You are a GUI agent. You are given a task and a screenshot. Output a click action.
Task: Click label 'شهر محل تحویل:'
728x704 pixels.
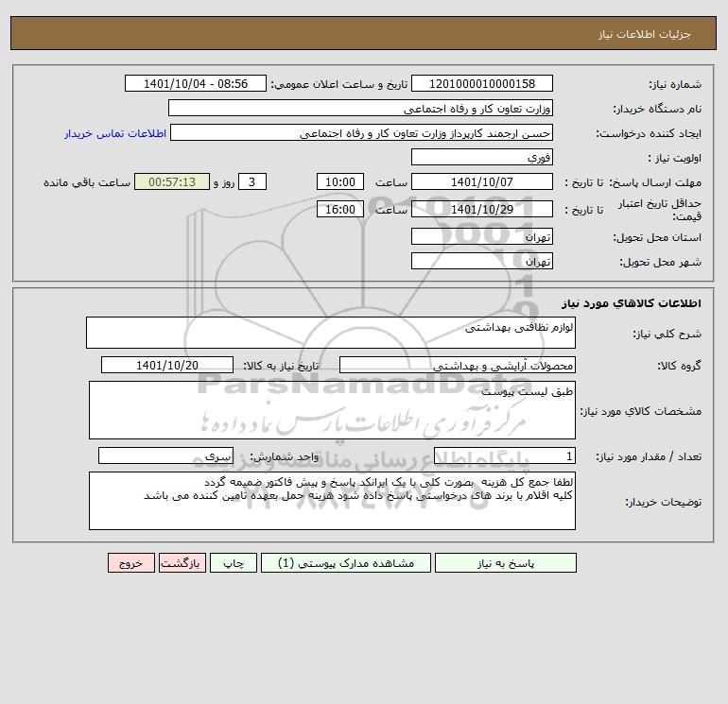[x=660, y=262]
